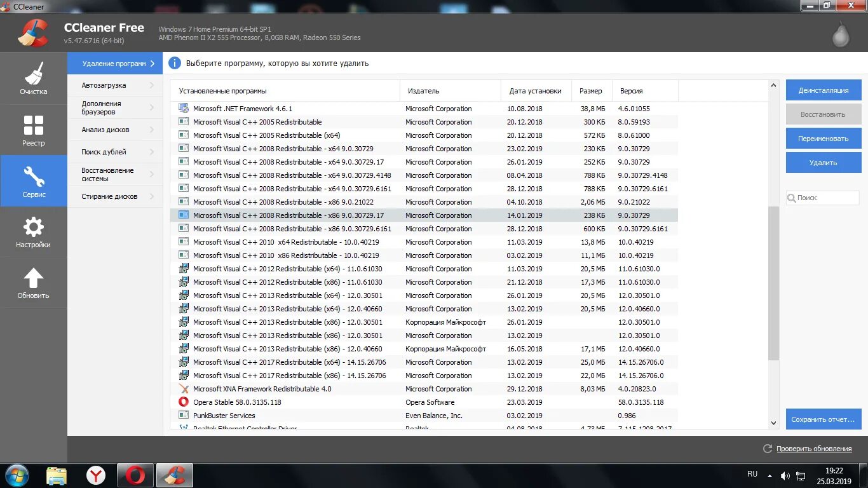The width and height of the screenshot is (868, 488).
Task: Open the Реестр registry section
Action: pos(34,130)
